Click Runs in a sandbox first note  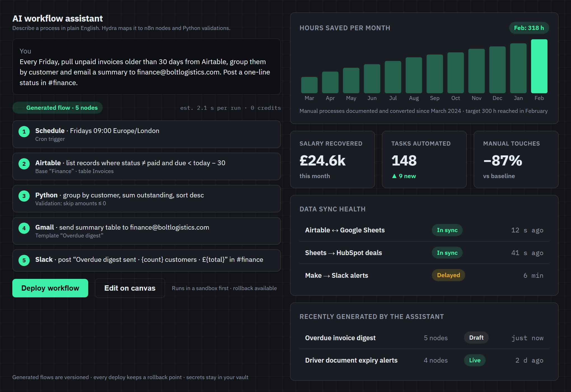224,288
